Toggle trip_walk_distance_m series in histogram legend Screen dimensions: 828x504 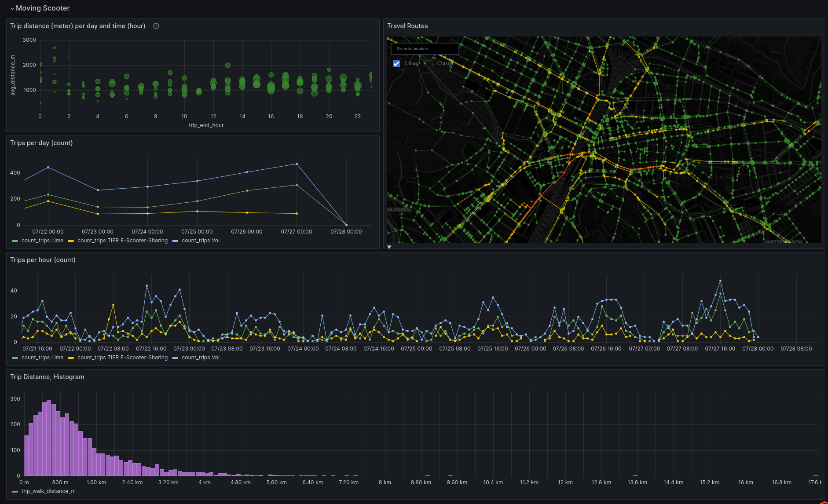[48, 491]
